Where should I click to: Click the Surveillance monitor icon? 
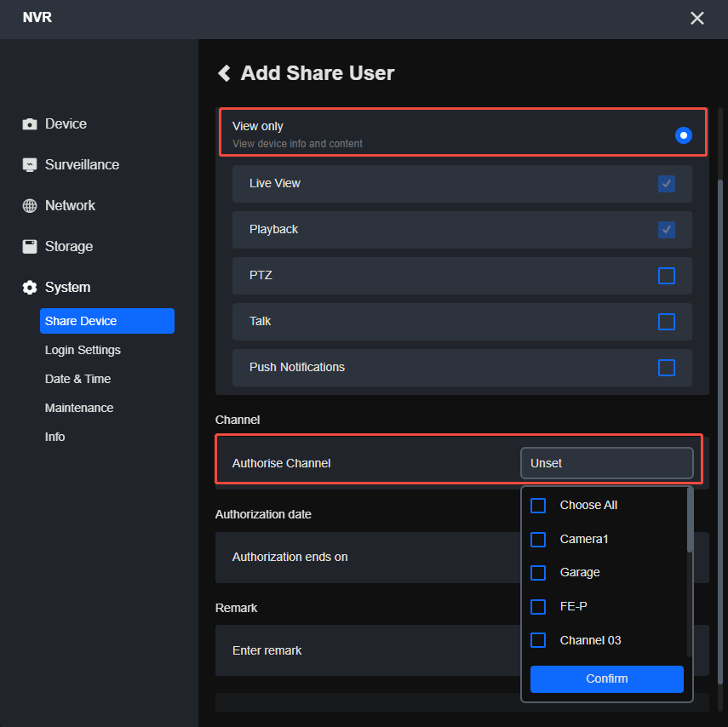[x=30, y=165]
